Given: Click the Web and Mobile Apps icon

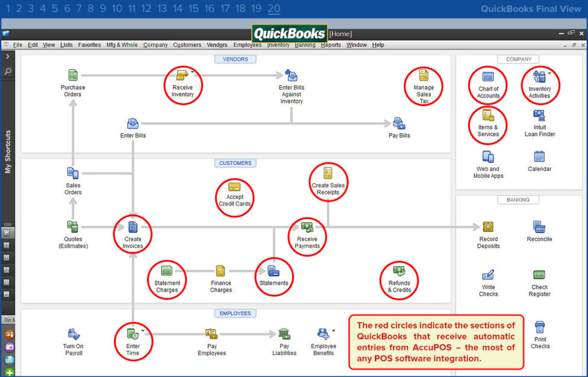Looking at the screenshot, I should pos(488,157).
